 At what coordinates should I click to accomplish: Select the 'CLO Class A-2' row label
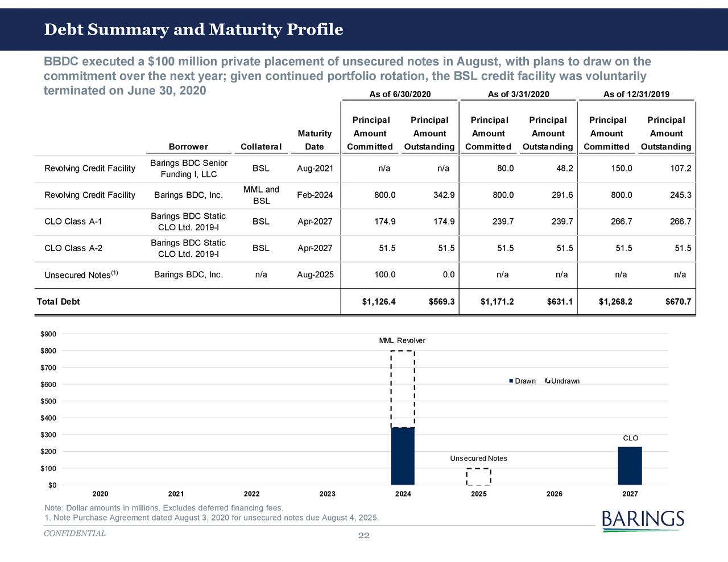click(73, 248)
